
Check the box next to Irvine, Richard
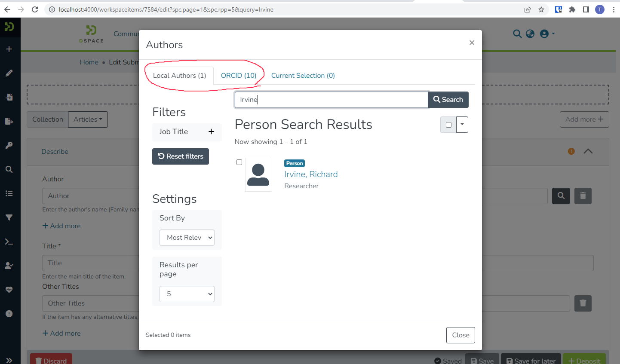point(239,162)
